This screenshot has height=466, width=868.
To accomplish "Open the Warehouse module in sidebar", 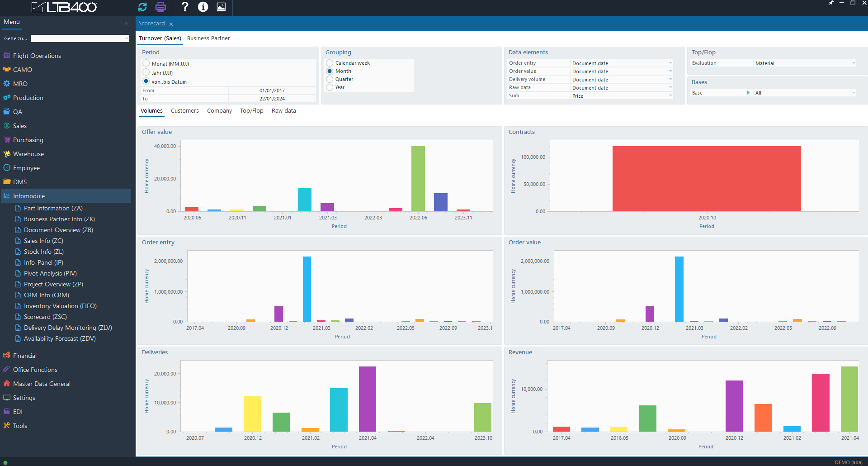I will pyautogui.click(x=28, y=154).
